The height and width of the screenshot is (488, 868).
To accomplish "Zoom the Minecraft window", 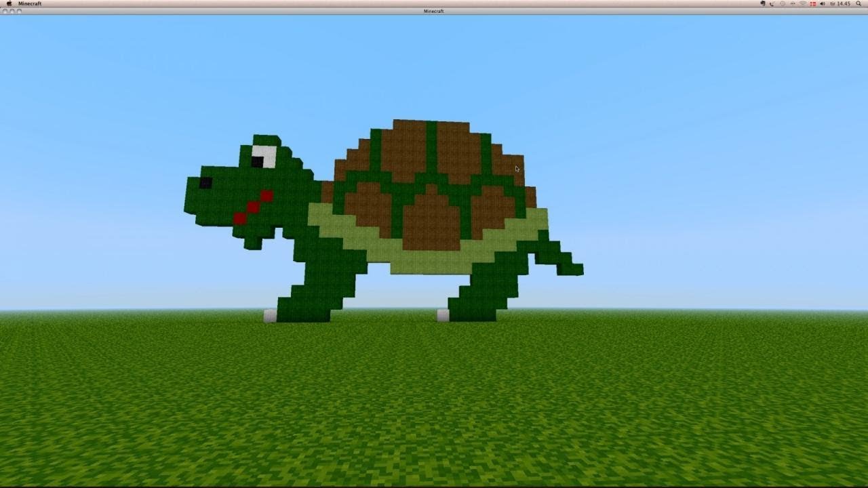I will (x=19, y=11).
